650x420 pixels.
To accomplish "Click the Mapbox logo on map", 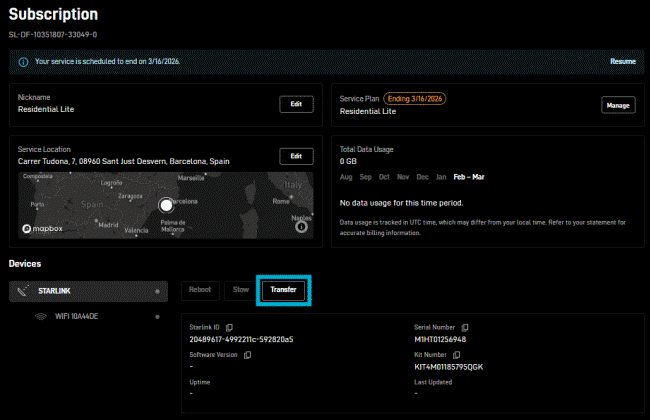I will 42,229.
